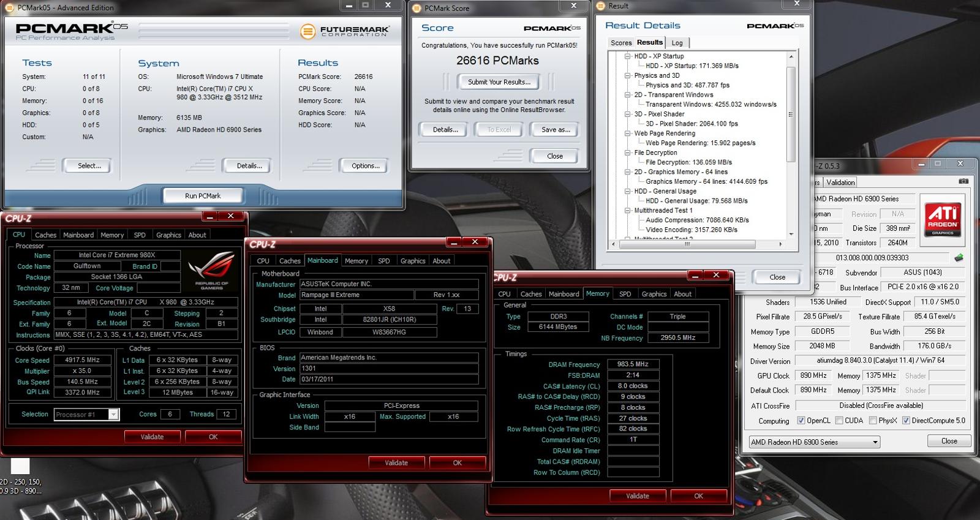The width and height of the screenshot is (980, 520).
Task: Collapse the Physics and 3D node
Action: point(627,75)
